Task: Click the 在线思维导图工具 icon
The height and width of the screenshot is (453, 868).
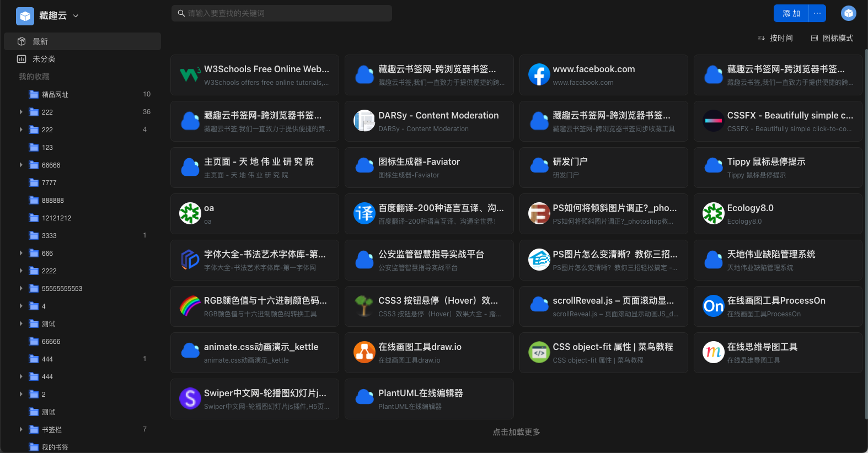Action: point(713,352)
